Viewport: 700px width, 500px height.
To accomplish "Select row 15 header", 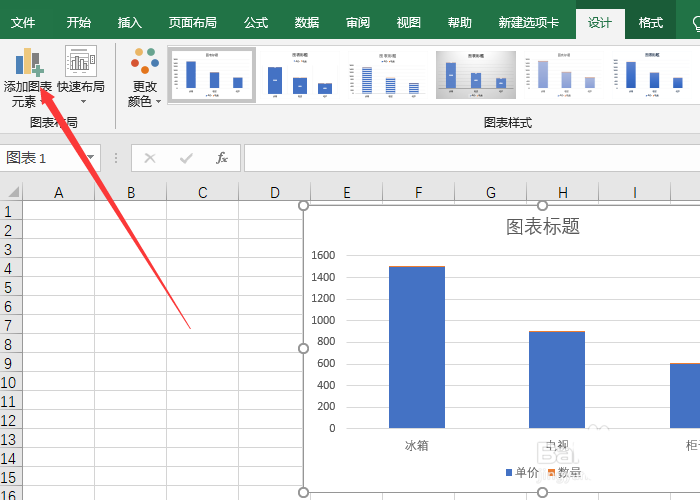I will [x=11, y=477].
